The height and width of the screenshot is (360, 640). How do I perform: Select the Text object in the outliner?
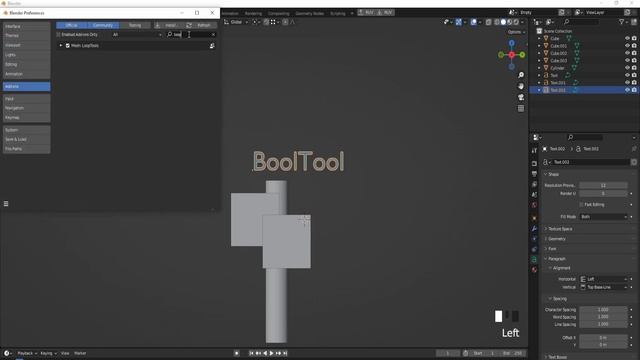[554, 75]
